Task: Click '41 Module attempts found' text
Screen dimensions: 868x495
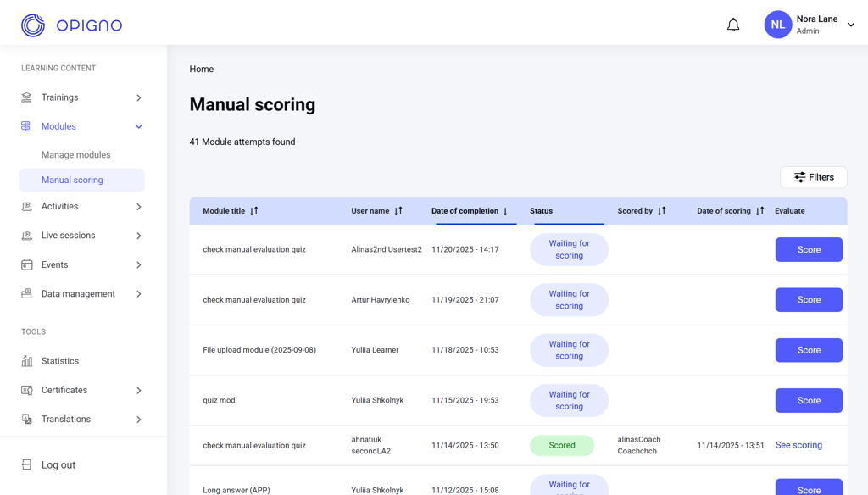Action: 242,142
